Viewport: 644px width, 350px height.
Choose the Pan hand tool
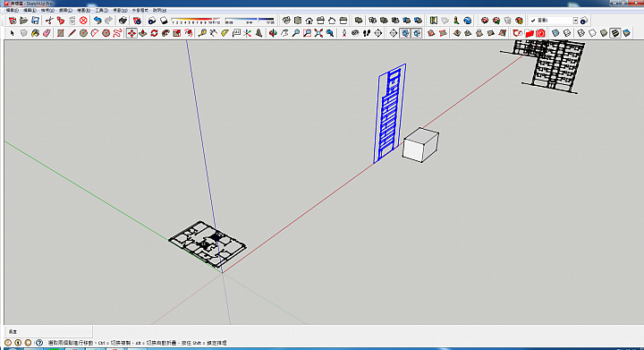(284, 33)
